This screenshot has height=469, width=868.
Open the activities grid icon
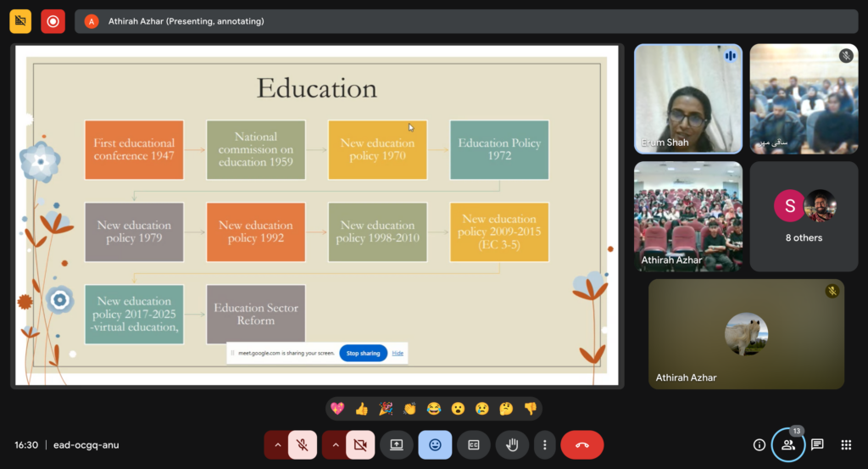[x=846, y=444]
